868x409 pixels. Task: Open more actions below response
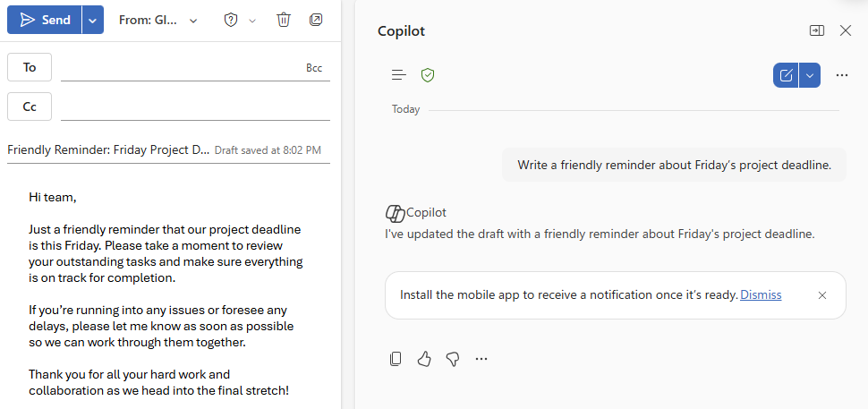click(481, 359)
